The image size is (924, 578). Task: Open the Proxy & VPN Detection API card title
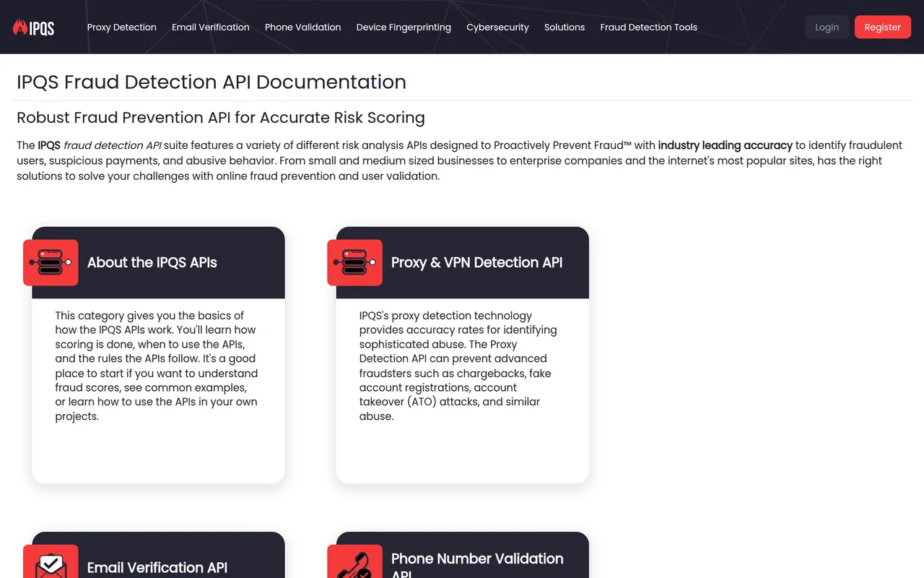[x=476, y=262]
